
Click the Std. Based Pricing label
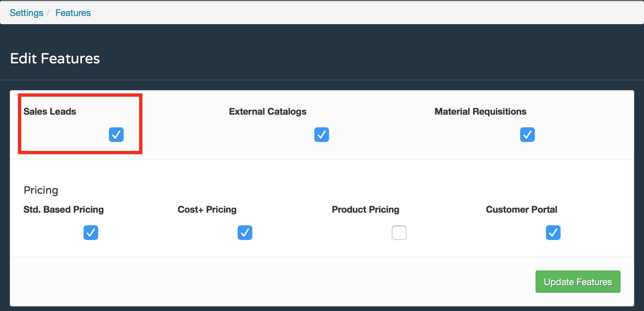point(63,209)
